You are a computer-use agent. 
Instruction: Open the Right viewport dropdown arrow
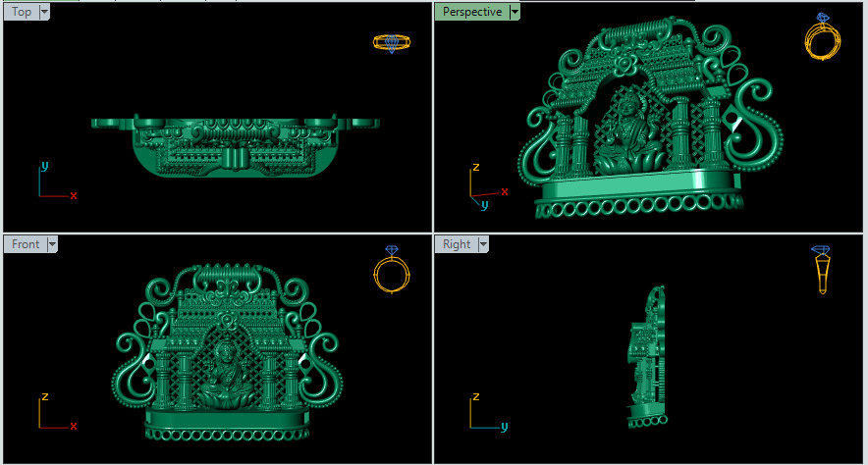pyautogui.click(x=483, y=244)
